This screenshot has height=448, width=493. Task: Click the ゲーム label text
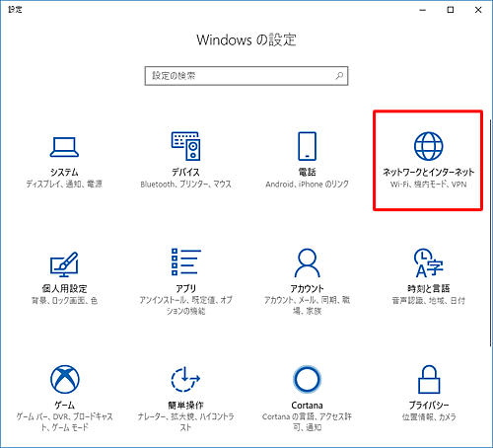pyautogui.click(x=64, y=405)
